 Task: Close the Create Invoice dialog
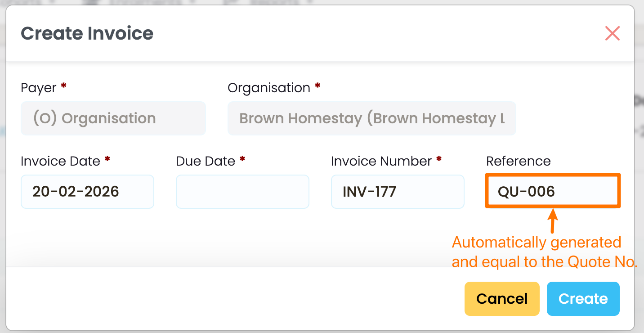[x=613, y=33]
